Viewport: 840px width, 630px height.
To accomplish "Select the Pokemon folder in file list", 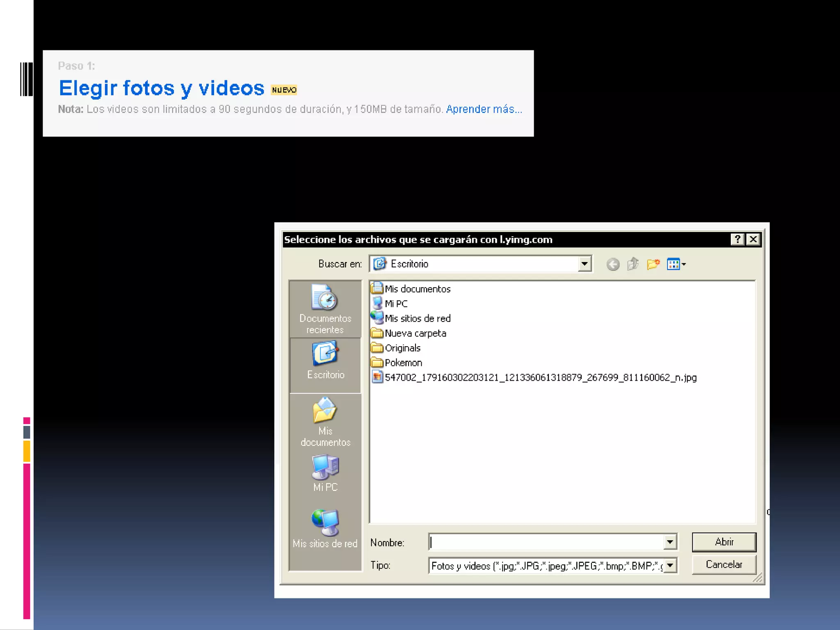I will pos(403,363).
